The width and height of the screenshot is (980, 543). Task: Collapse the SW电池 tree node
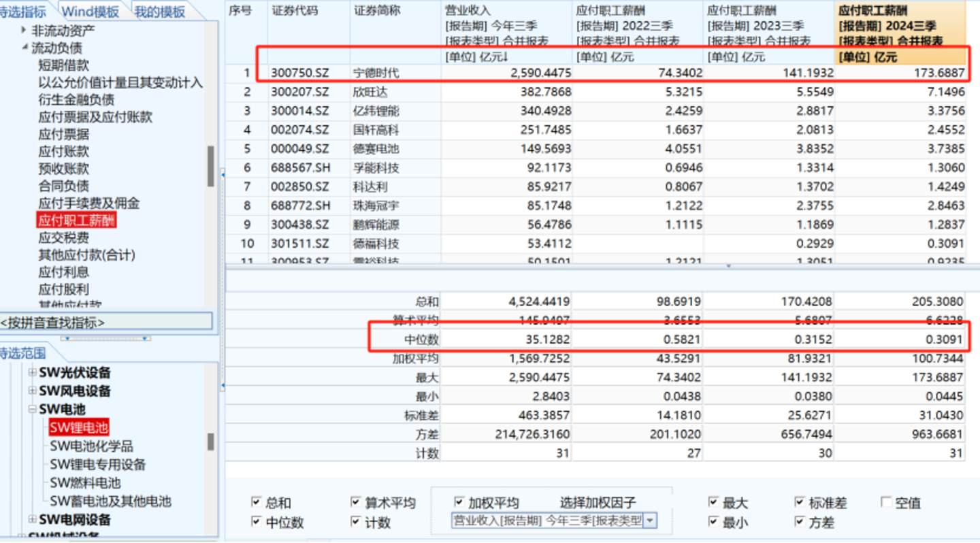(x=33, y=410)
